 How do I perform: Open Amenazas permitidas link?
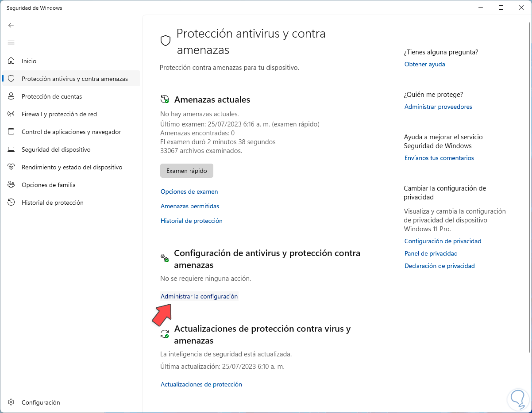pyautogui.click(x=190, y=206)
